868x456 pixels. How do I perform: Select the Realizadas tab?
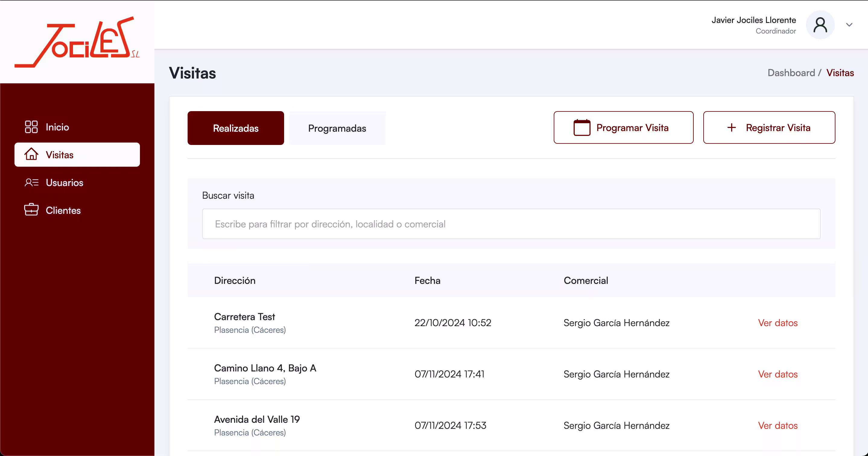tap(236, 128)
